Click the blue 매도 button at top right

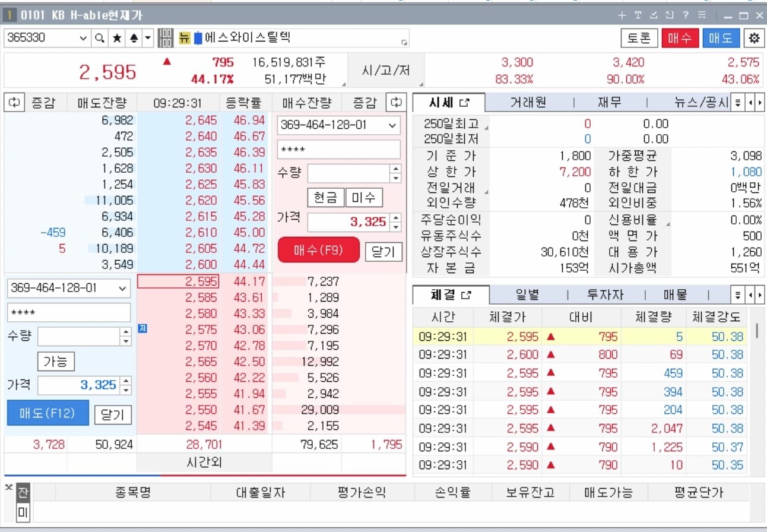(720, 39)
